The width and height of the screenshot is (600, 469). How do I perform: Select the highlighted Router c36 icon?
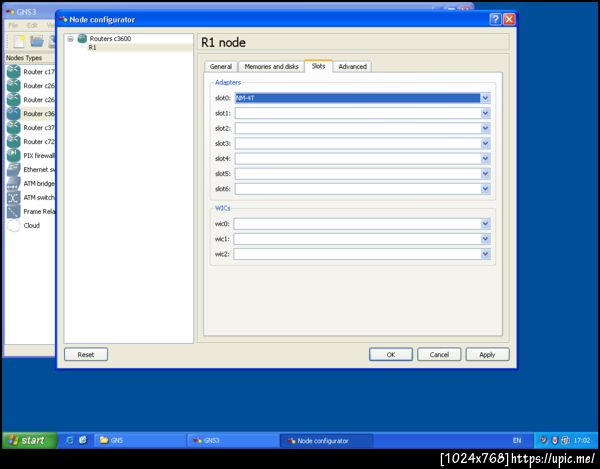coord(13,114)
